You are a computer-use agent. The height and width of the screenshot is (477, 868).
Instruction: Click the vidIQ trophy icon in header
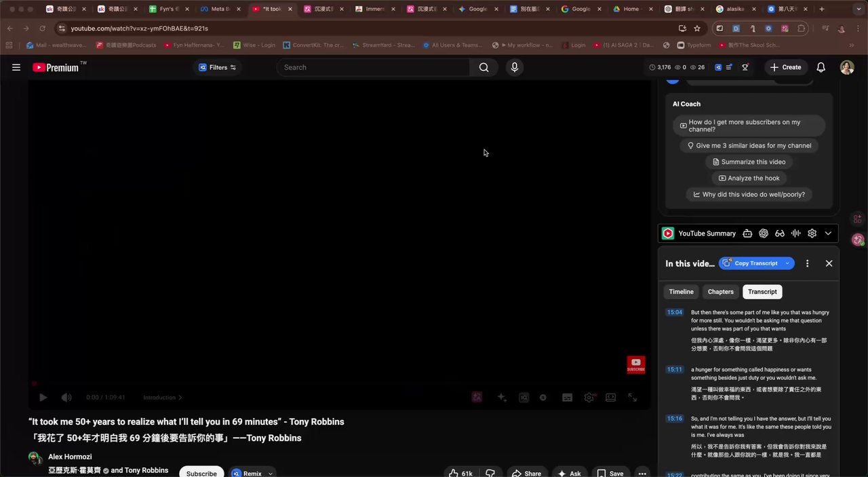pos(745,67)
